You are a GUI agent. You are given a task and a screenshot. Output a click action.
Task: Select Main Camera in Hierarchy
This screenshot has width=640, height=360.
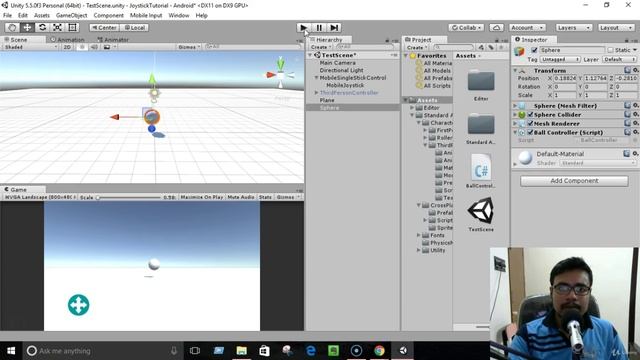point(338,63)
